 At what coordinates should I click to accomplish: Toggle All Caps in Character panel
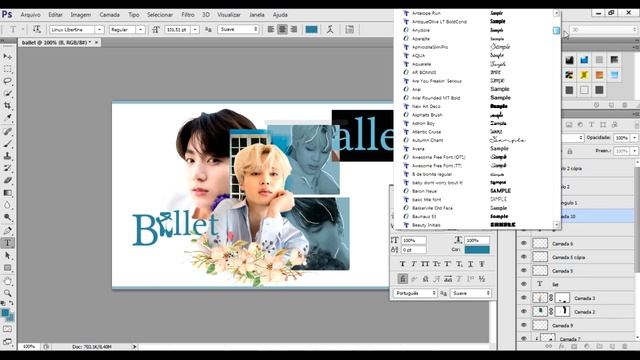pos(425,264)
